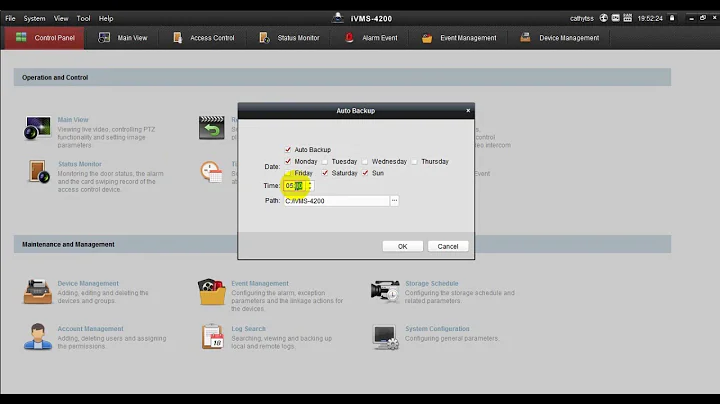Screen dimensions: 720x404
Task: Click the clock and calendar attendance icon
Action: [211, 172]
